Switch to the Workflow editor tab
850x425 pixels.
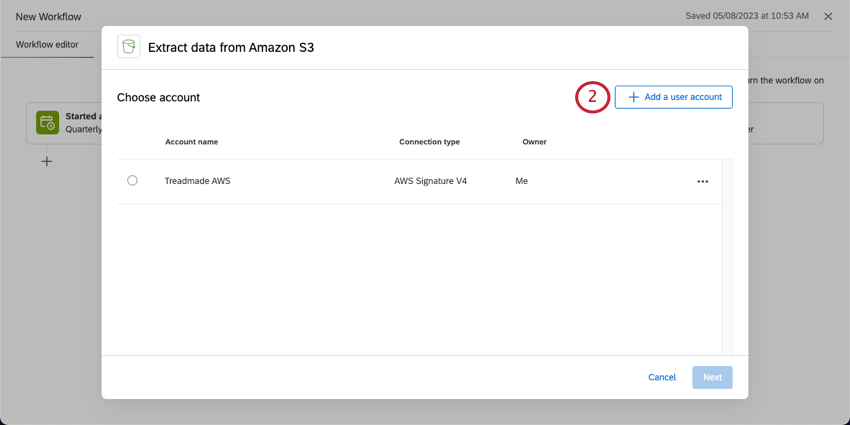[x=47, y=45]
